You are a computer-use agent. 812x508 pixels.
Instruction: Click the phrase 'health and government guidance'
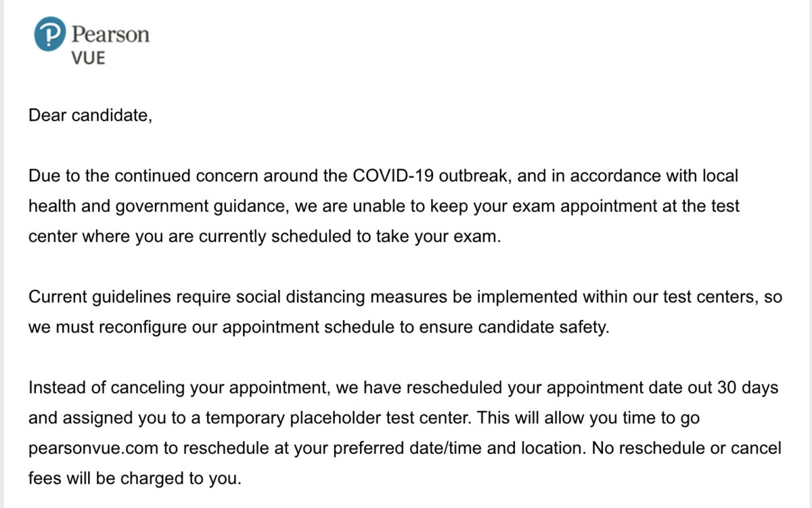pos(159,207)
